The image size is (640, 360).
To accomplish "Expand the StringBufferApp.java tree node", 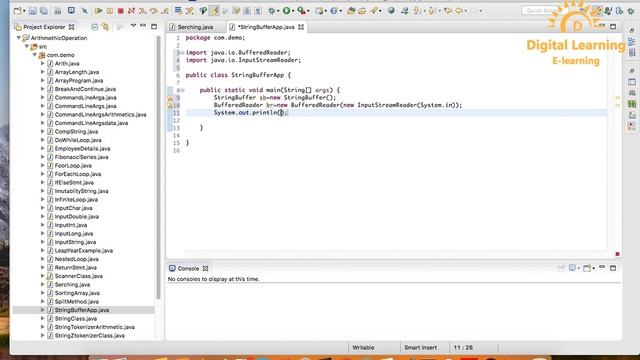I will click(42, 310).
